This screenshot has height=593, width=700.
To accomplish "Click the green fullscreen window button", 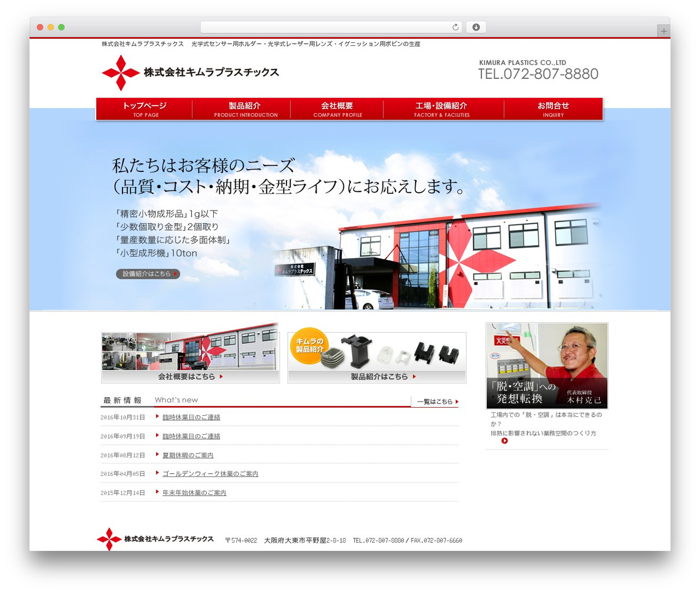I will [61, 27].
